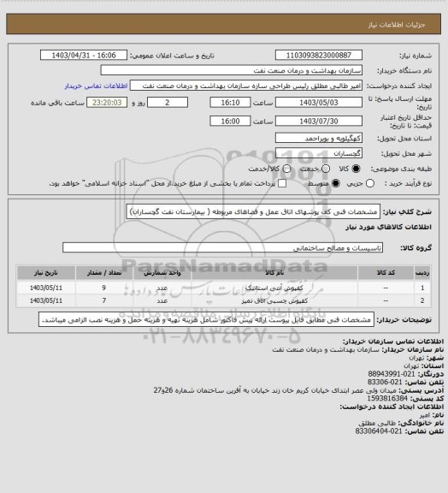Click the countdown timer 23:20:03
The width and height of the screenshot is (448, 493).
tap(107, 103)
